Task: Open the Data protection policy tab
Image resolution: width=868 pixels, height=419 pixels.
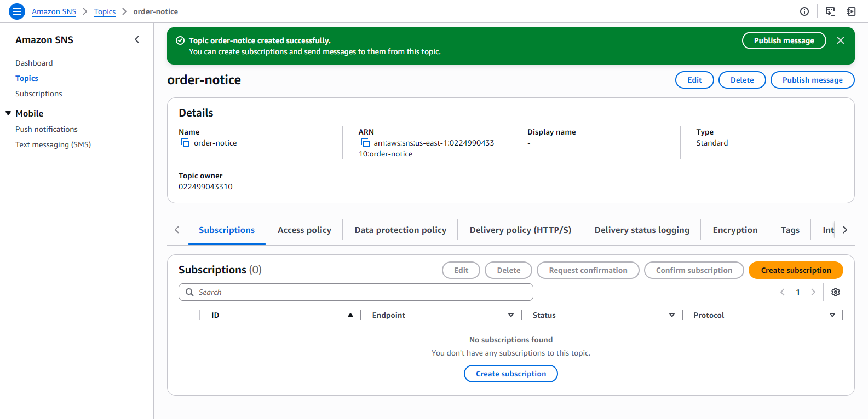Action: tap(400, 230)
